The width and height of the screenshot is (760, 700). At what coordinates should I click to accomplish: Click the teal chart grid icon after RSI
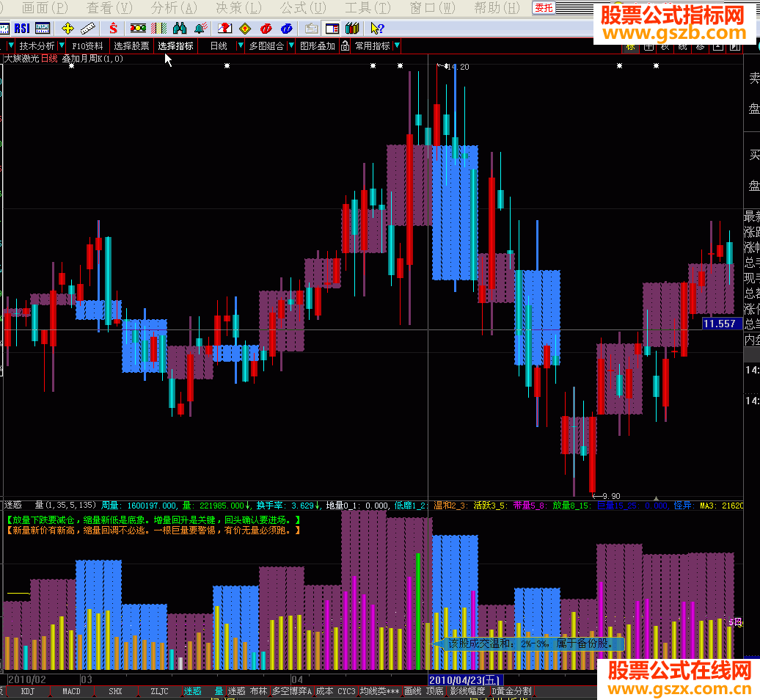tap(43, 29)
